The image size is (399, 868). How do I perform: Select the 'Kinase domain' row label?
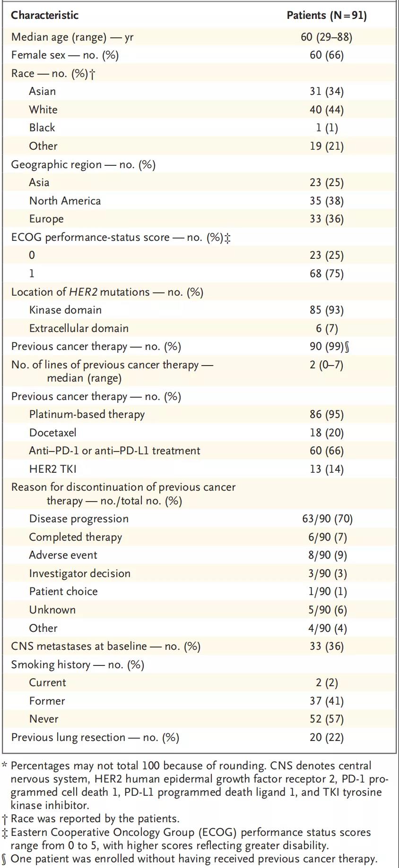pos(65,310)
